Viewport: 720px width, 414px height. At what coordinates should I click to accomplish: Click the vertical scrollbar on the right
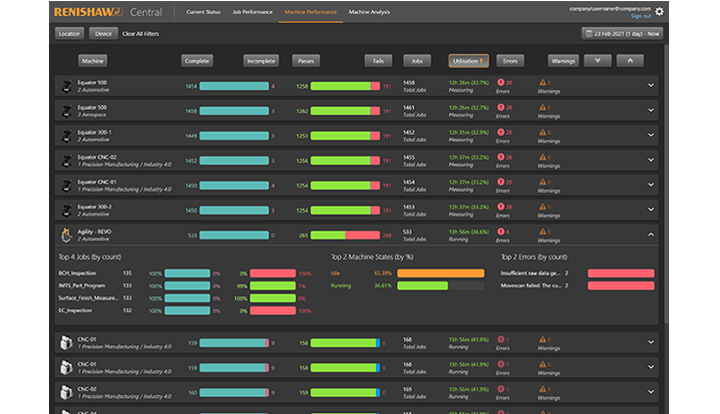[x=666, y=184]
